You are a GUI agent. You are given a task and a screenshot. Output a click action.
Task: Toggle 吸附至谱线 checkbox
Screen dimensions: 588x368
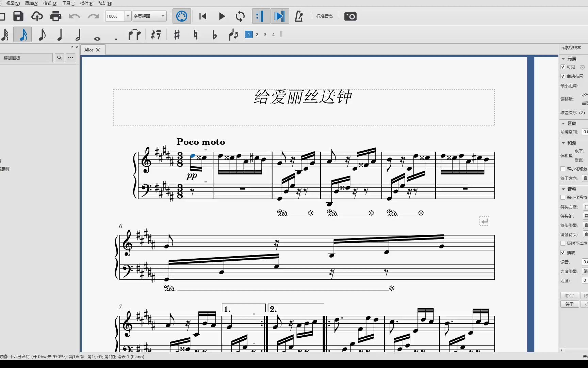tap(563, 243)
